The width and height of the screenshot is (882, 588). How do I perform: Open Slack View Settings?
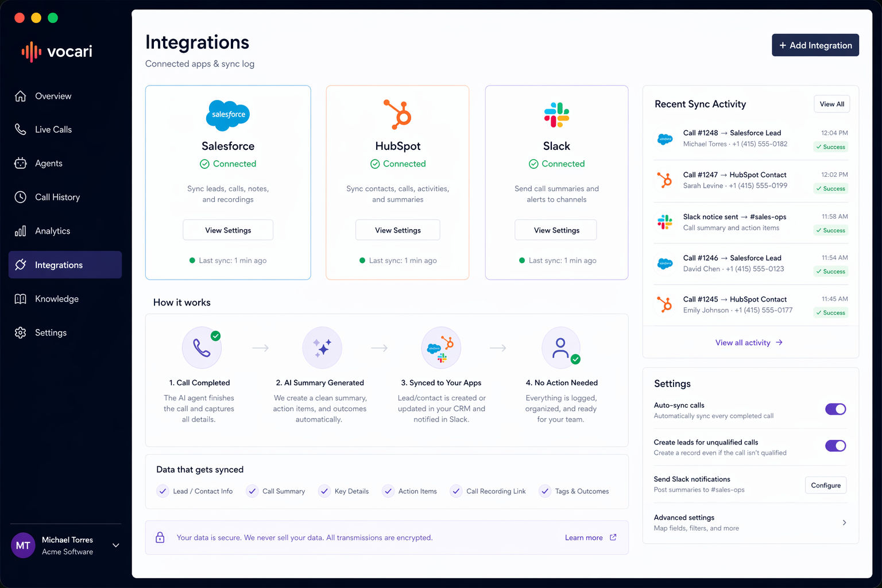pyautogui.click(x=556, y=230)
